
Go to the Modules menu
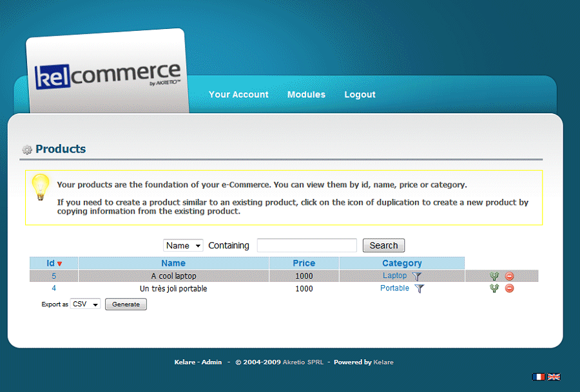pos(306,95)
